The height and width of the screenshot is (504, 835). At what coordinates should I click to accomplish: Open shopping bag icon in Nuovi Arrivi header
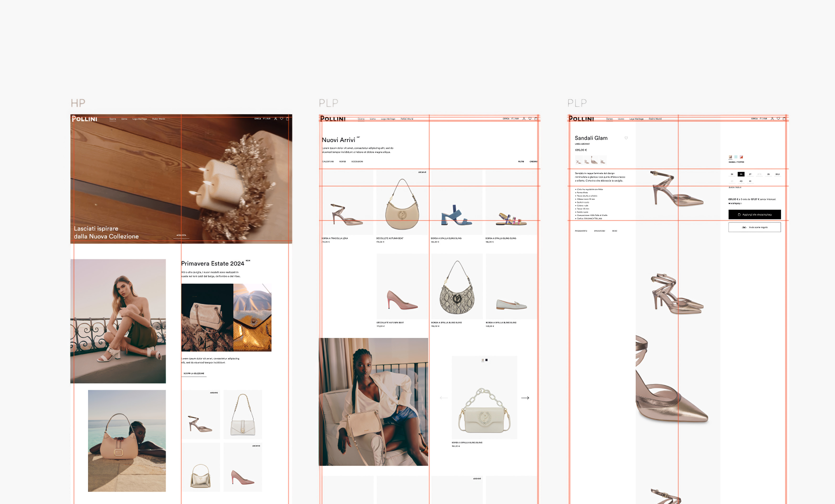(536, 119)
